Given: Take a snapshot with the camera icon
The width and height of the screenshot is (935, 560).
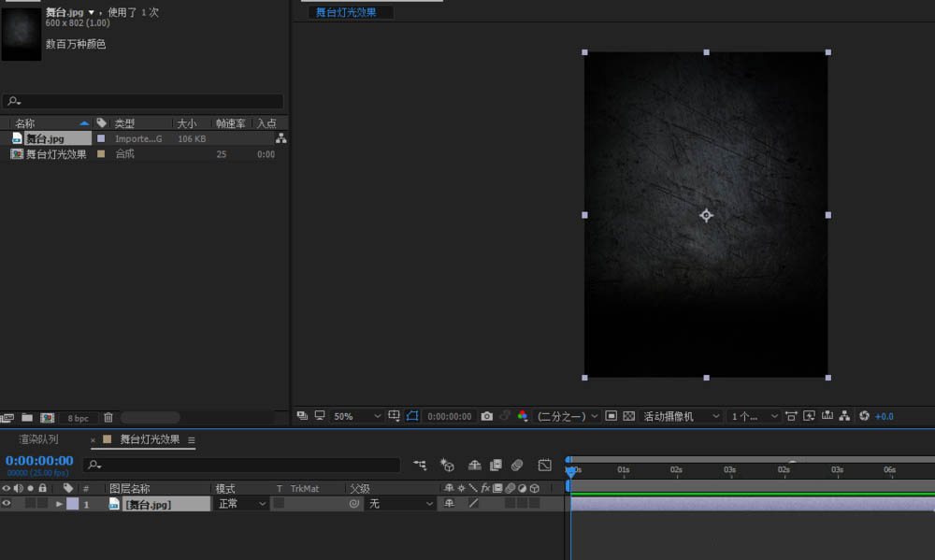Looking at the screenshot, I should point(486,416).
